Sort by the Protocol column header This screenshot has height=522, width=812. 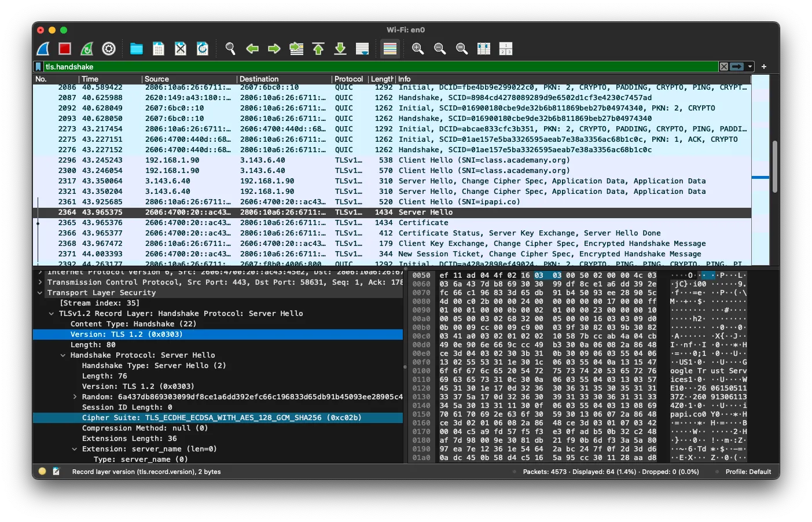point(350,79)
